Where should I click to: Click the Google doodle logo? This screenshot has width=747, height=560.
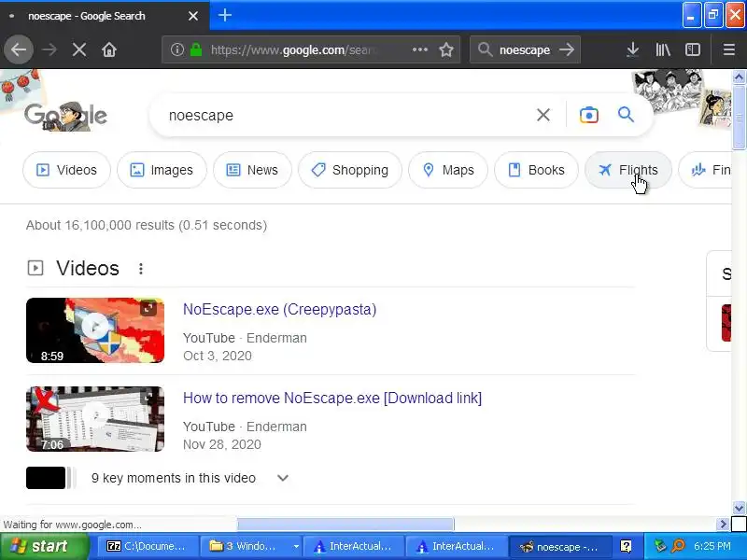[x=65, y=116]
